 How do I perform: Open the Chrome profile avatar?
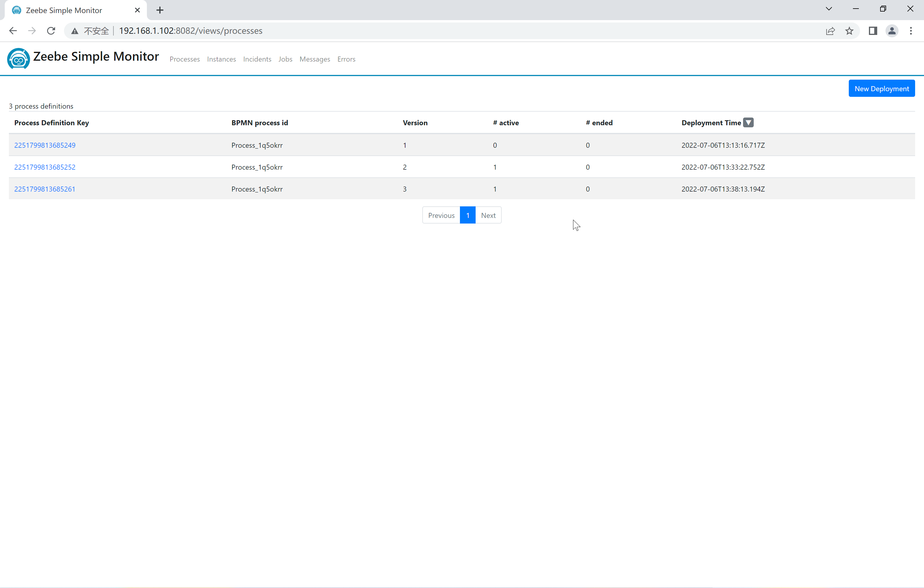(892, 31)
